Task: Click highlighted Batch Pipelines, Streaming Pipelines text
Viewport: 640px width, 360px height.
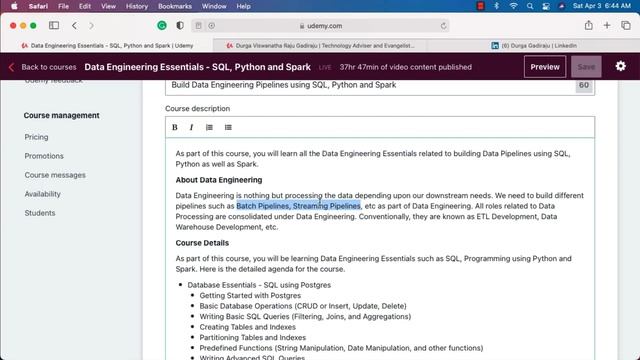Action: (298, 206)
